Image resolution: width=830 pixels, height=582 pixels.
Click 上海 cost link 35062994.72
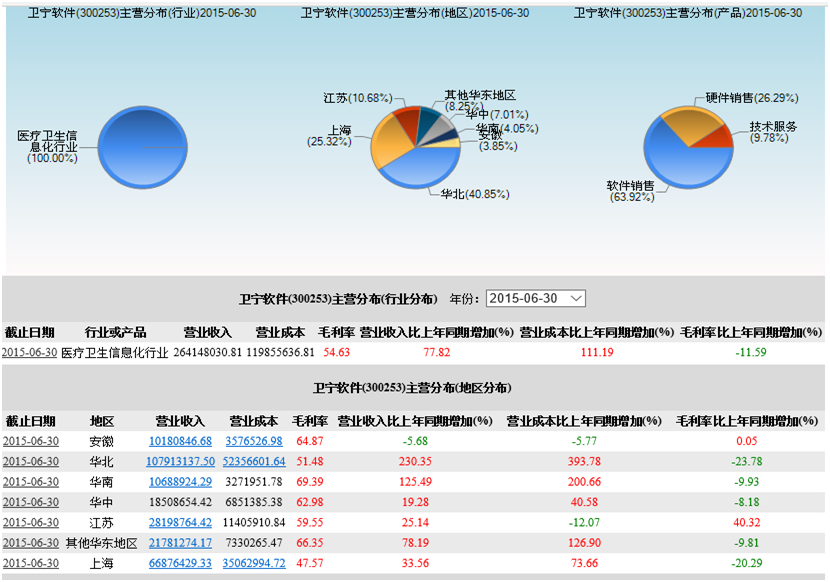click(254, 563)
